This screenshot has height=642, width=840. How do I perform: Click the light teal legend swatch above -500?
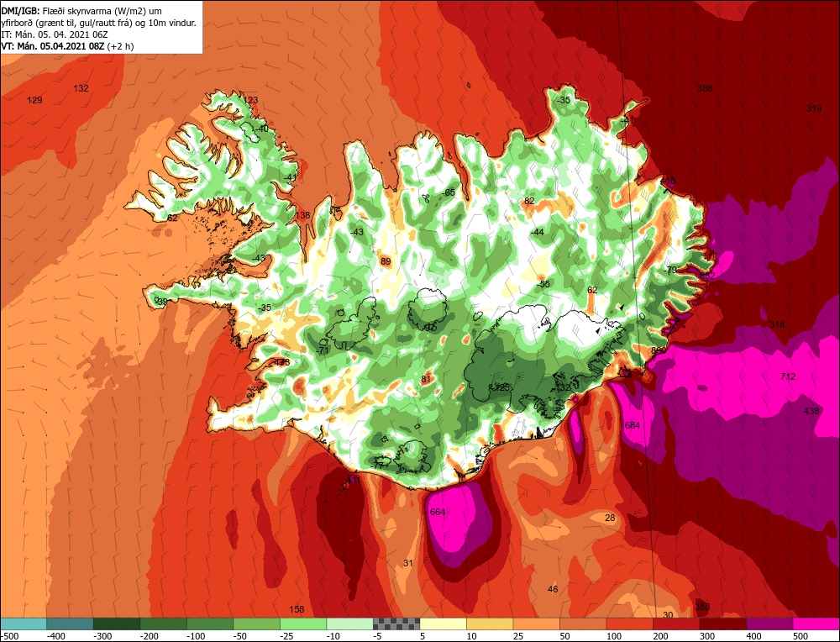click(24, 624)
